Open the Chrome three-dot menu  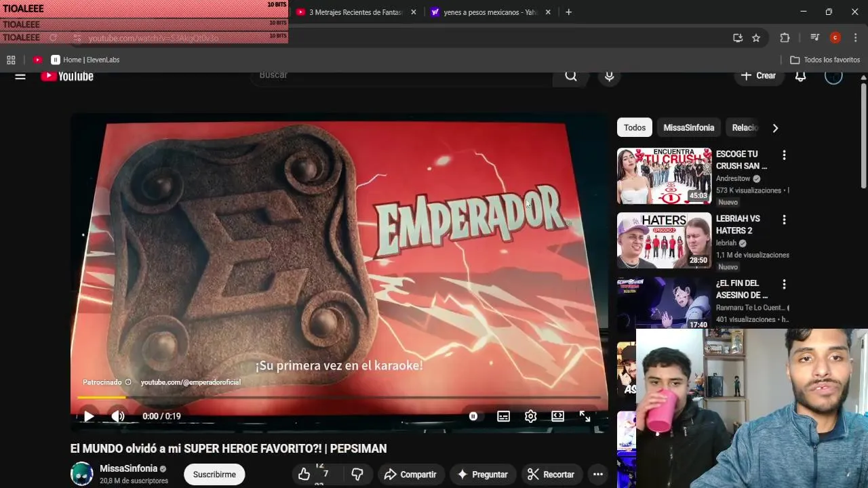click(x=854, y=38)
